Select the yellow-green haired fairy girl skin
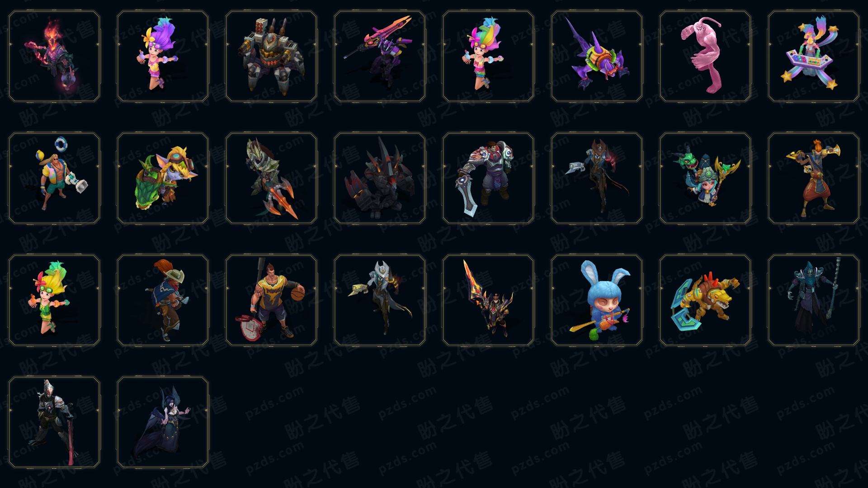868x488 pixels. tap(54, 300)
